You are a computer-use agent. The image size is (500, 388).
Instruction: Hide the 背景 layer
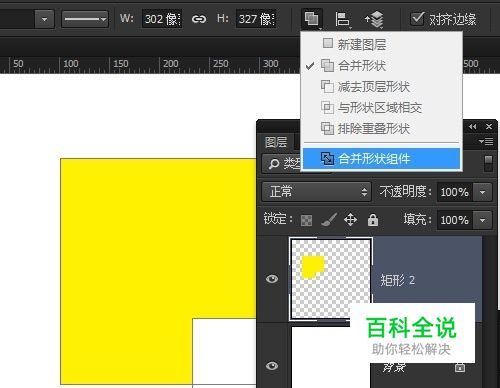coord(272,366)
